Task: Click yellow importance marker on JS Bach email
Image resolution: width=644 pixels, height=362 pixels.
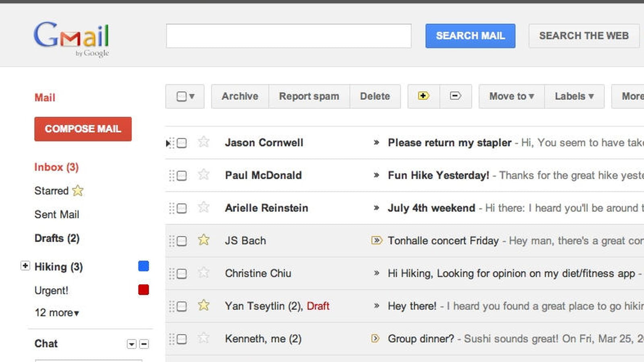Action: (376, 241)
